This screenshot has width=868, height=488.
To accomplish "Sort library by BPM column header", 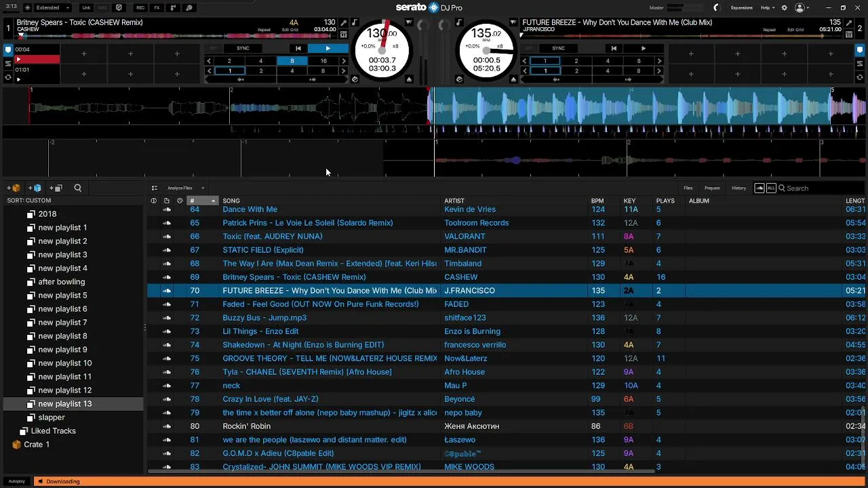I will pyautogui.click(x=597, y=201).
